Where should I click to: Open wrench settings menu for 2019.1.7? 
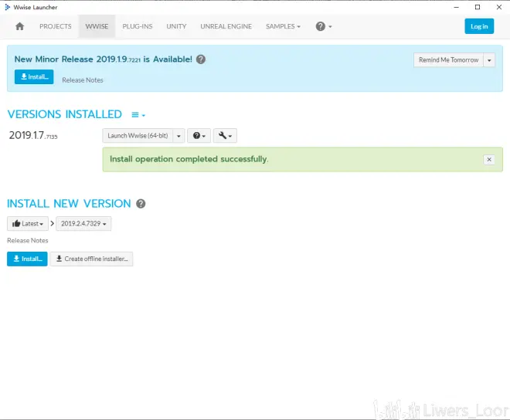click(x=225, y=136)
